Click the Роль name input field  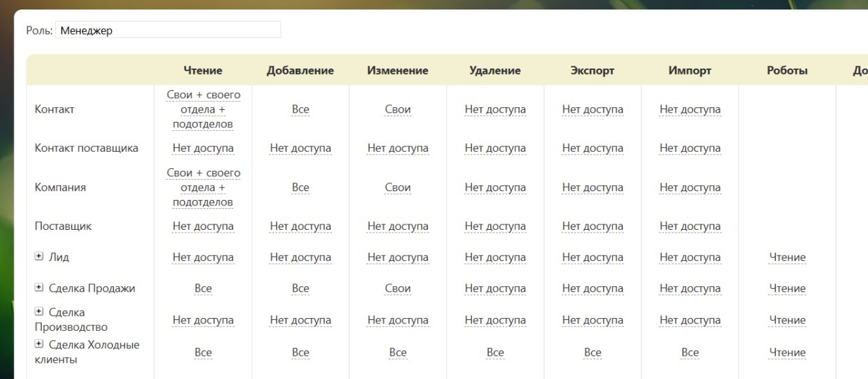point(167,30)
